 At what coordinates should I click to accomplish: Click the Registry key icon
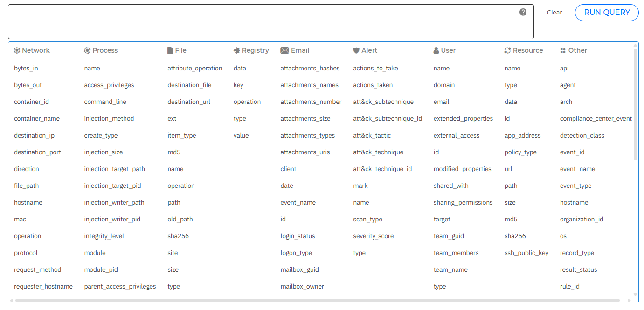tap(236, 50)
